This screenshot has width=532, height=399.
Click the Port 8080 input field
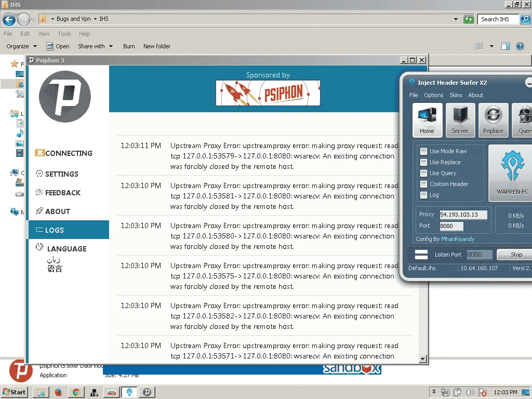451,226
